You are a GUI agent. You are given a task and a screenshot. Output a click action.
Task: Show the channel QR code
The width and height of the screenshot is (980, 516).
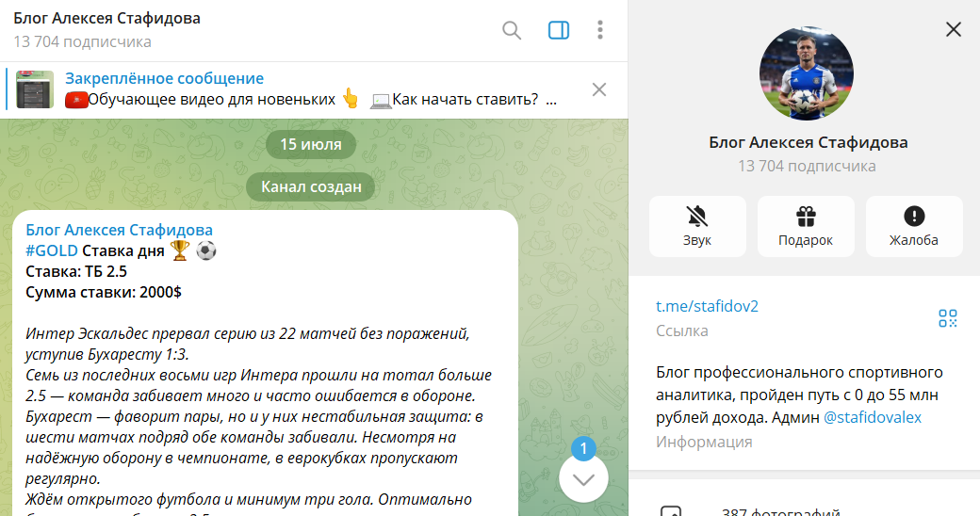click(x=947, y=318)
